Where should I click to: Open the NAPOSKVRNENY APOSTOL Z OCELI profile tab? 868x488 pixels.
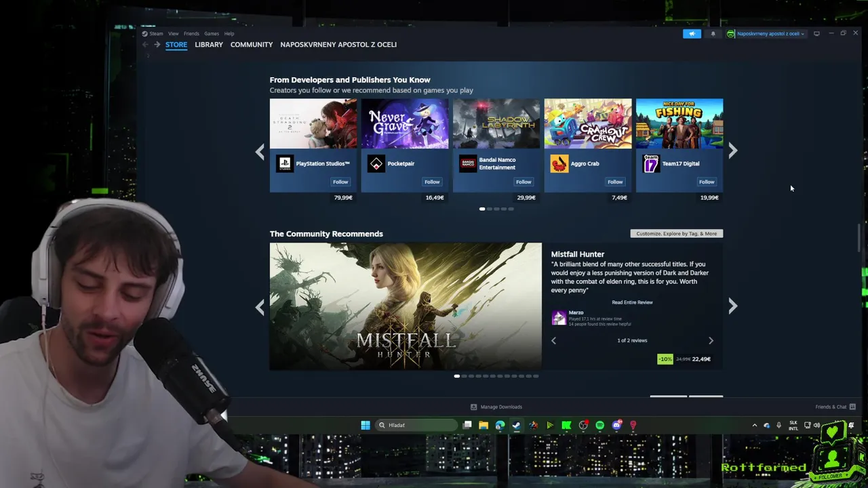(x=338, y=45)
